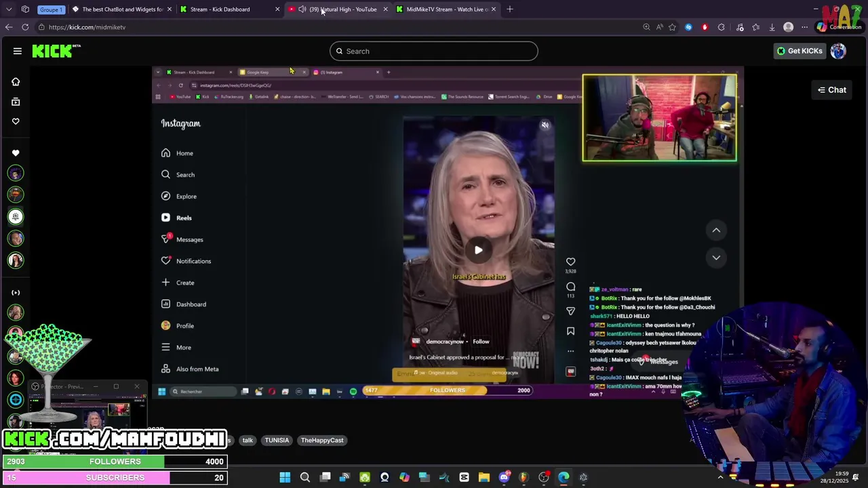Open File Explorer from taskbar
This screenshot has height=488, width=868.
click(x=484, y=477)
